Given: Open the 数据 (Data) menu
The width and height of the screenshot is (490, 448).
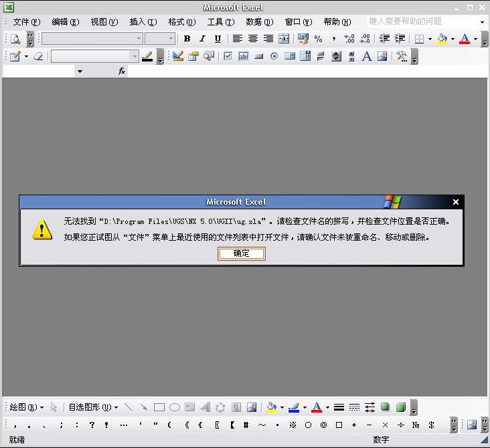Looking at the screenshot, I should point(259,22).
